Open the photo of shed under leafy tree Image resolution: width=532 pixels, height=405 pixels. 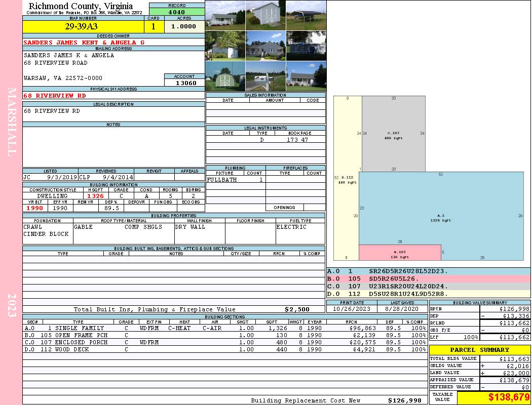click(x=225, y=46)
